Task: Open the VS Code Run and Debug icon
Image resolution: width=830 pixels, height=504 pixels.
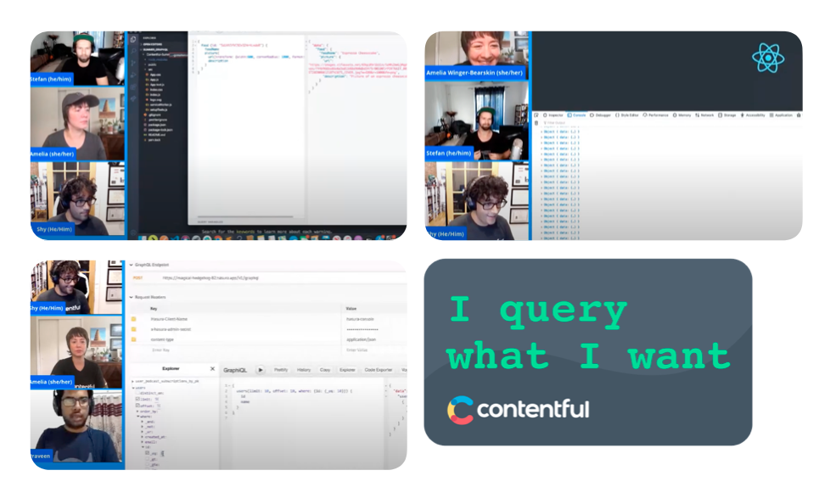Action: pos(133,75)
